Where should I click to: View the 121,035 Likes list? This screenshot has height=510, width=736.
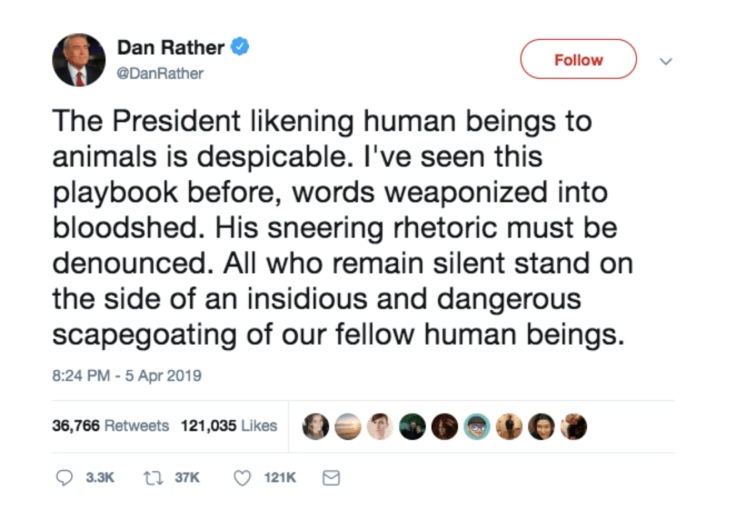coord(229,425)
